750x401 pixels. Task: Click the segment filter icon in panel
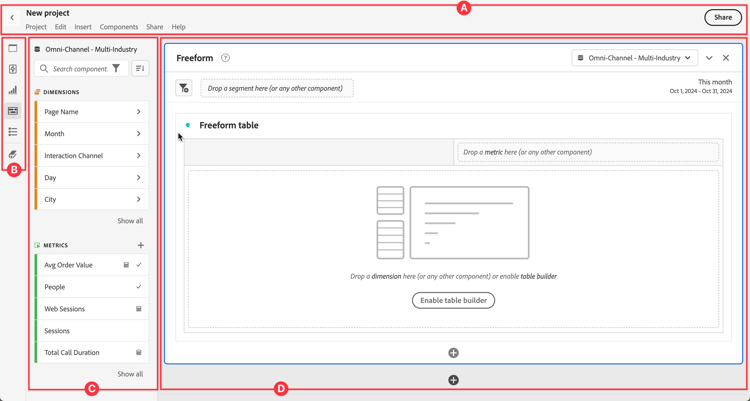point(184,88)
